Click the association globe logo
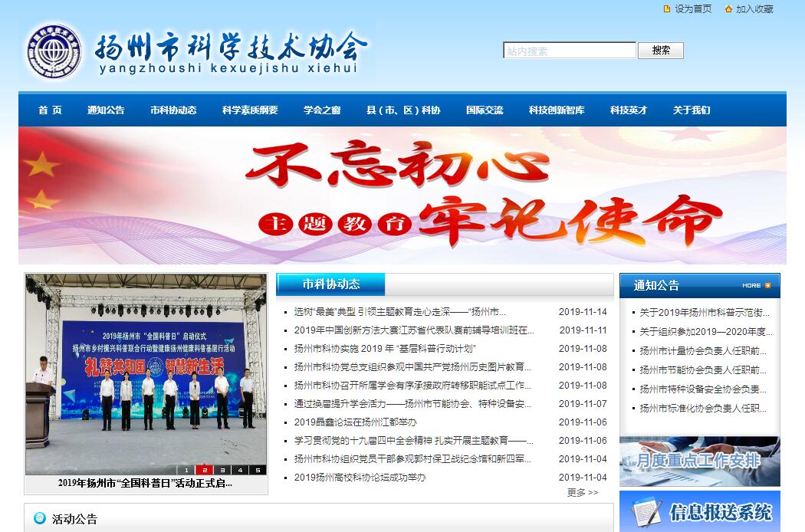805x532 pixels. [51, 53]
